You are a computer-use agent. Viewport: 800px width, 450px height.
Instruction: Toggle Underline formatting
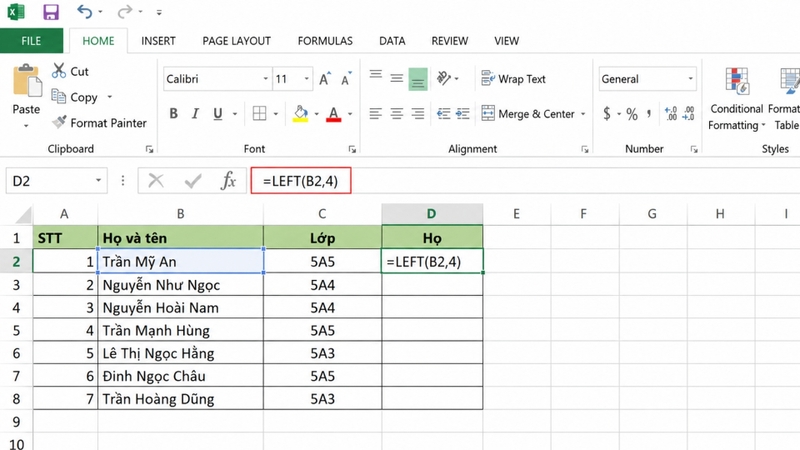pyautogui.click(x=218, y=113)
